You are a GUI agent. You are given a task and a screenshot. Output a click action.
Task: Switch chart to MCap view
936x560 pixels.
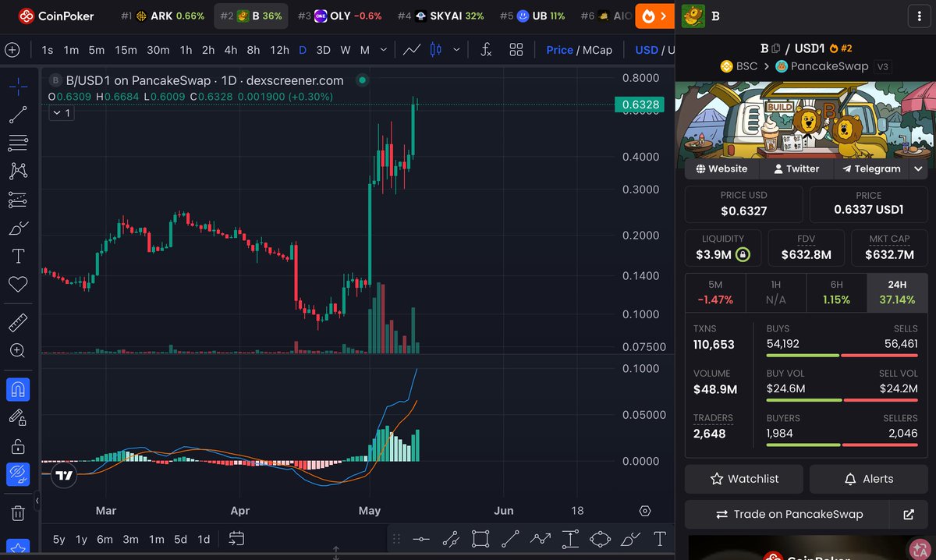coord(597,50)
